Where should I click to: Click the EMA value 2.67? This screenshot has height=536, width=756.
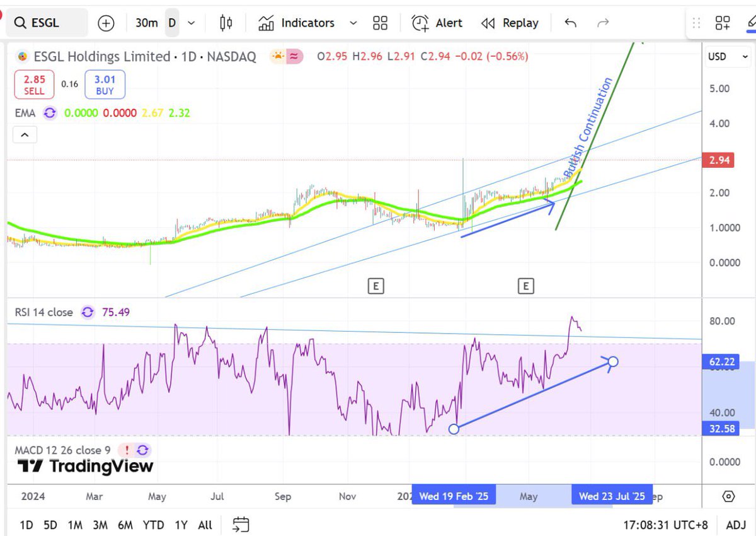(x=153, y=114)
